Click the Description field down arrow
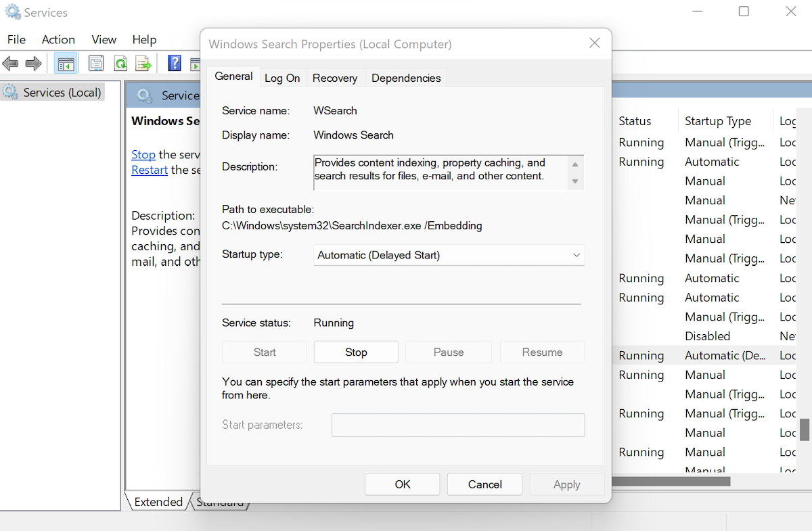 coord(576,183)
